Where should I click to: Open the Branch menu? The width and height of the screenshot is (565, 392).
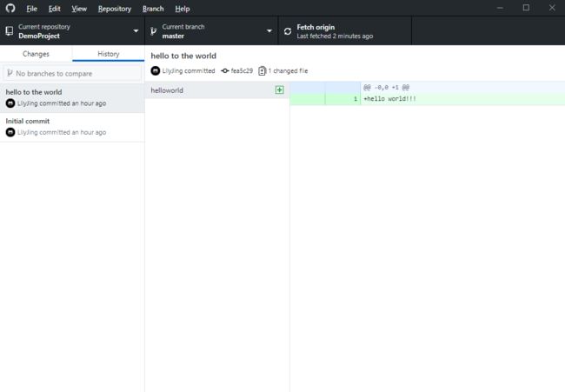(x=153, y=9)
